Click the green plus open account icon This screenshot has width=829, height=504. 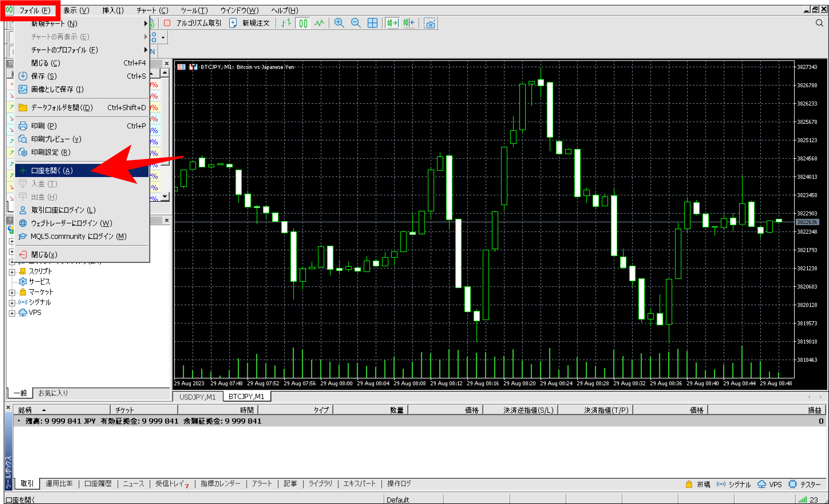tap(23, 170)
